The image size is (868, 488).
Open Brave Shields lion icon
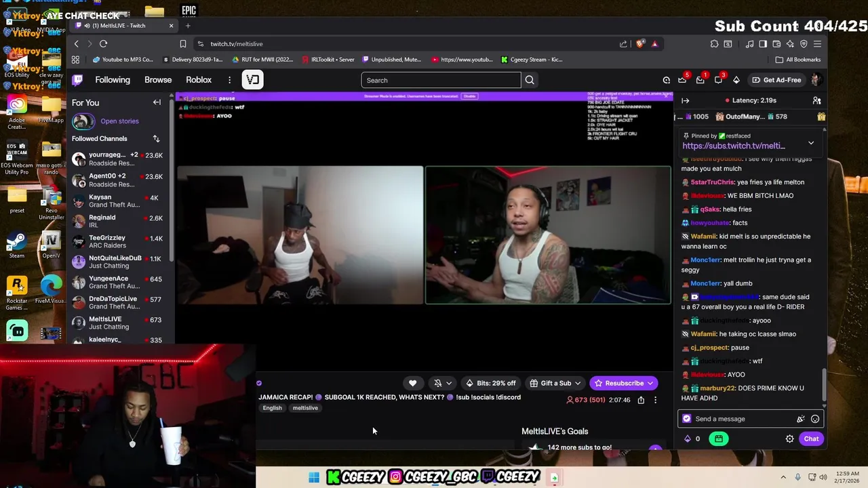tap(640, 43)
